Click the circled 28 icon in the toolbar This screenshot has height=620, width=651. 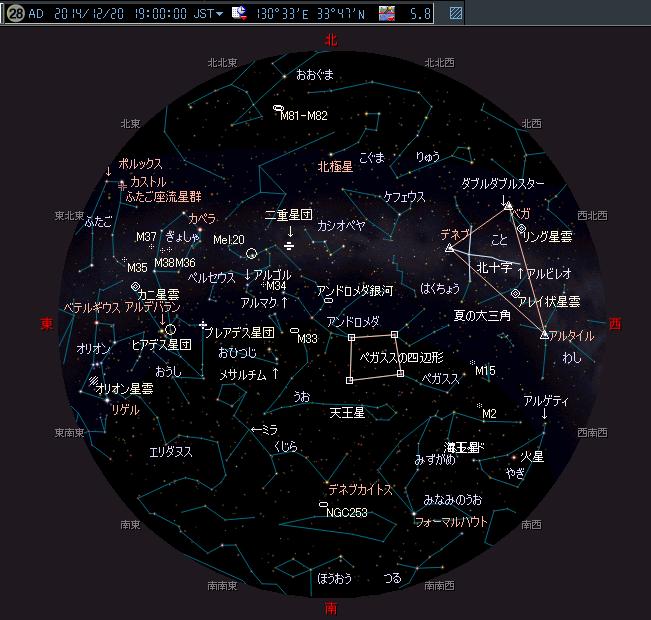coord(15,14)
